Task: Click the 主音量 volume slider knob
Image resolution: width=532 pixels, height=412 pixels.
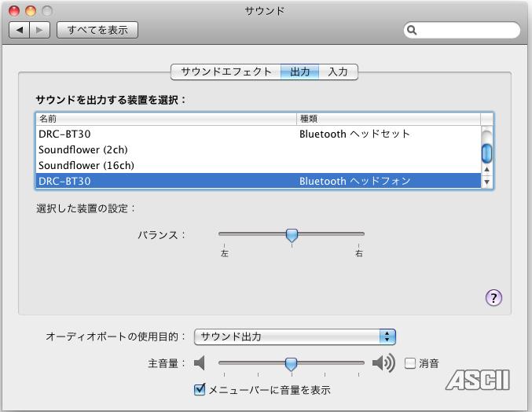Action: point(291,364)
